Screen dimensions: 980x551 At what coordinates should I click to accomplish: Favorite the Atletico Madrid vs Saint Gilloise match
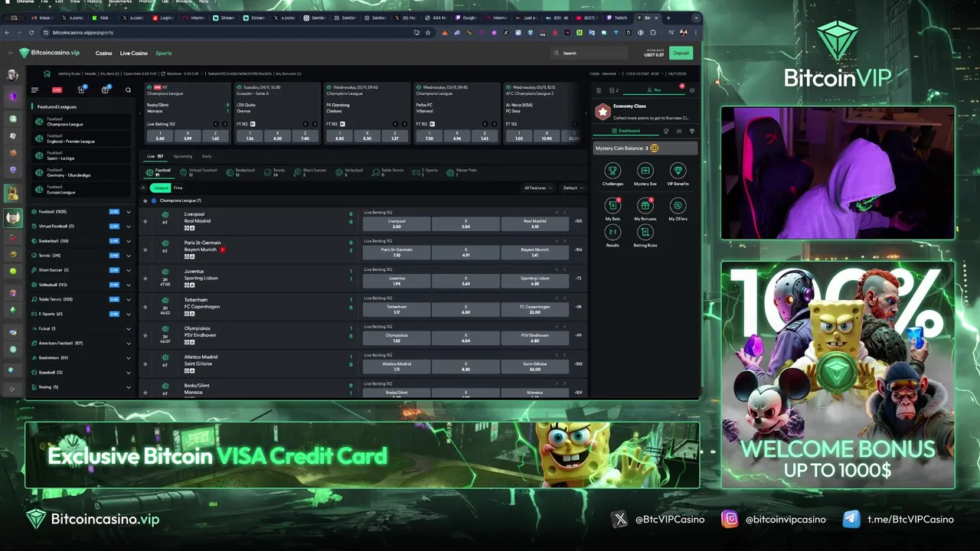click(145, 364)
